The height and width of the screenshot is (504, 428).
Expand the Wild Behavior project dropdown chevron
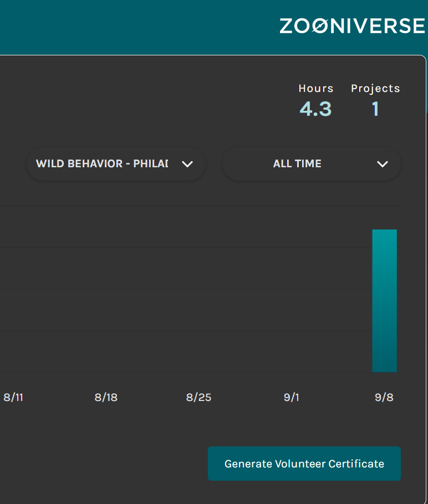pyautogui.click(x=187, y=164)
